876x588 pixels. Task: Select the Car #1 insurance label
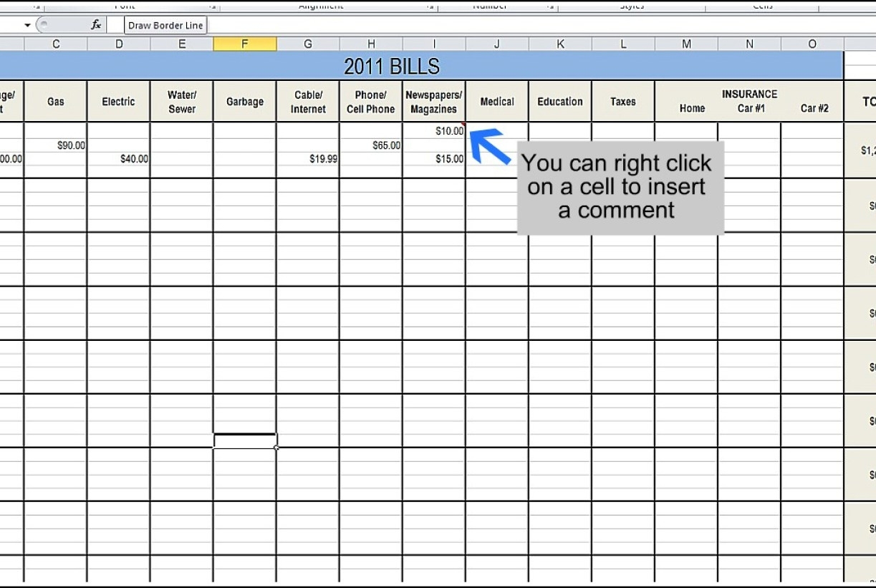pyautogui.click(x=751, y=109)
